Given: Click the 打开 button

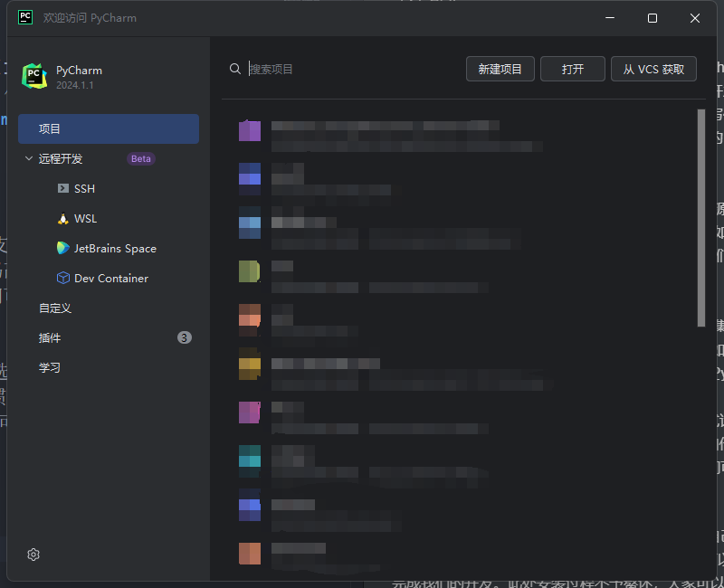Looking at the screenshot, I should tap(572, 69).
